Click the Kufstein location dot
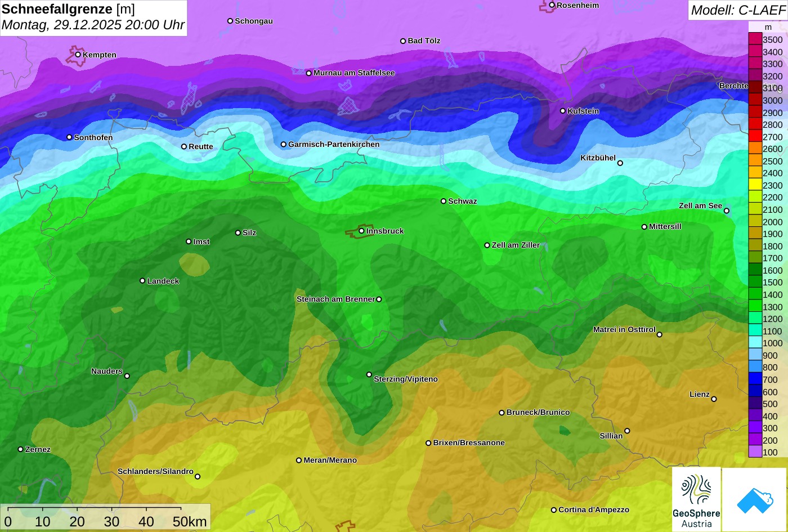The image size is (788, 532). click(563, 111)
